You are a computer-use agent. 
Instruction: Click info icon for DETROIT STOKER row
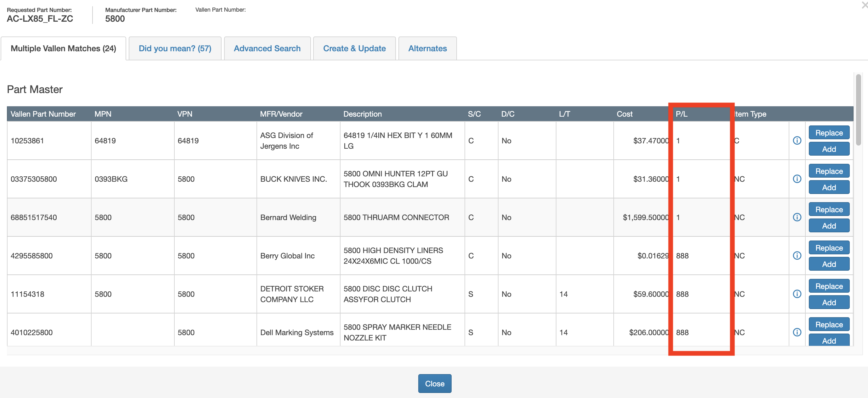pyautogui.click(x=797, y=294)
